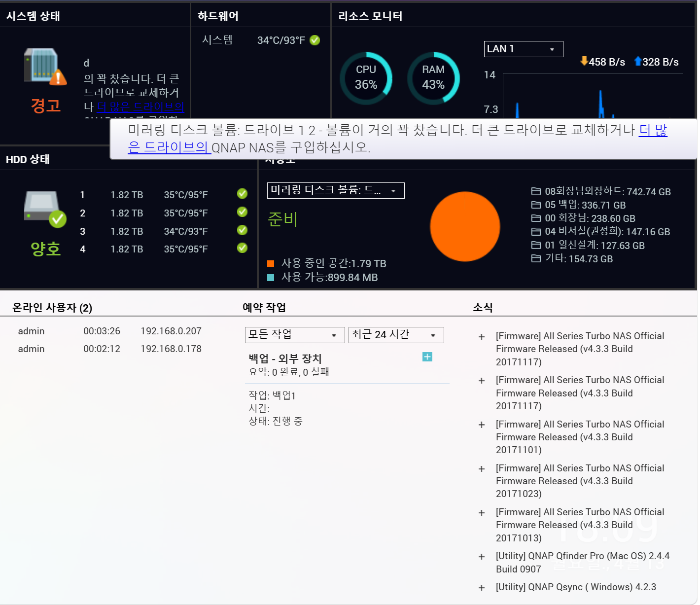Click the 34°C/93°F system temperature value
Image resolution: width=700 pixels, height=605 pixels.
coord(281,40)
